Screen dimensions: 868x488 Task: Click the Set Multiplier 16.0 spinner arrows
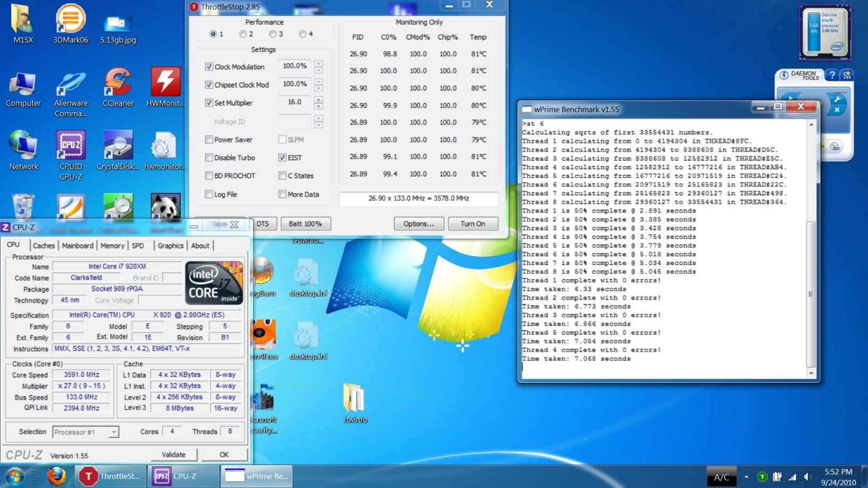[x=319, y=103]
